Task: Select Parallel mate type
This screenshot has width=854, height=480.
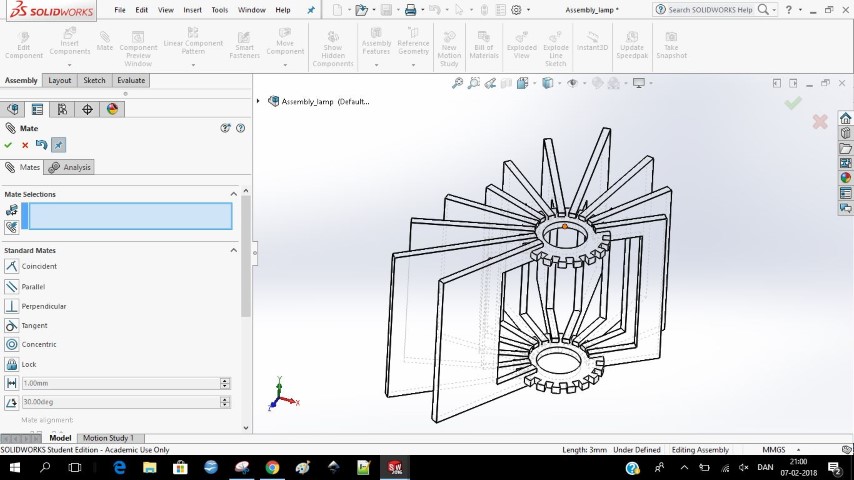Action: point(25,287)
